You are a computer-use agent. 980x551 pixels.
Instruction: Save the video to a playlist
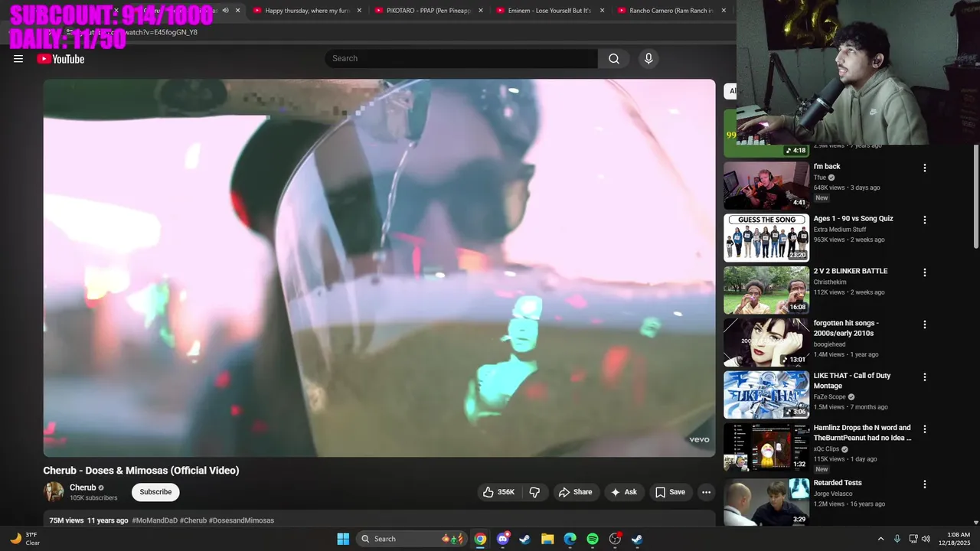tap(670, 492)
